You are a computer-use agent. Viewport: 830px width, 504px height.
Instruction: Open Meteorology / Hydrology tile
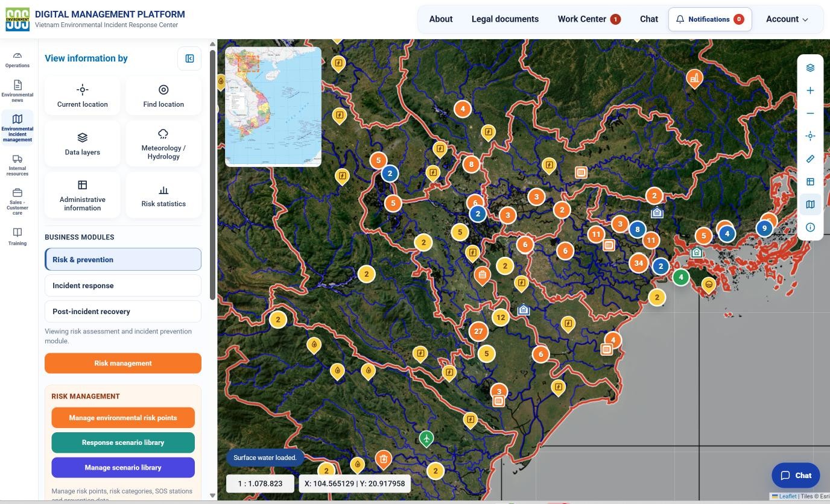pyautogui.click(x=163, y=144)
